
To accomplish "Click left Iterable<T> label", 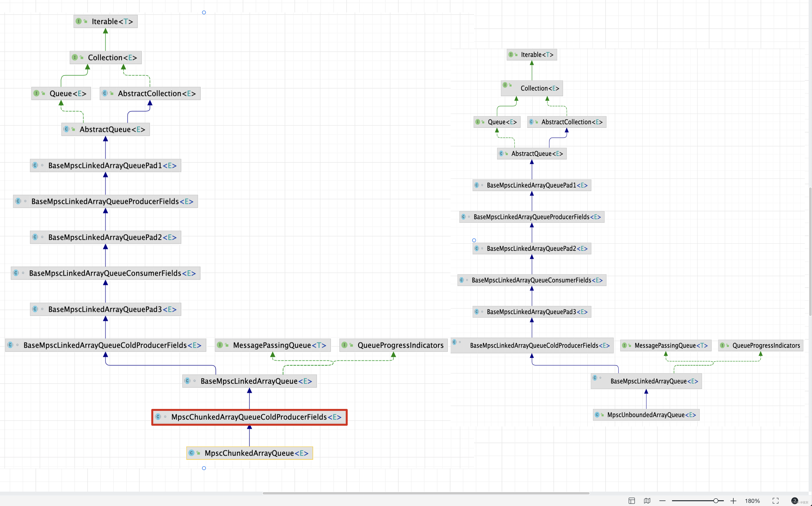I will (112, 21).
